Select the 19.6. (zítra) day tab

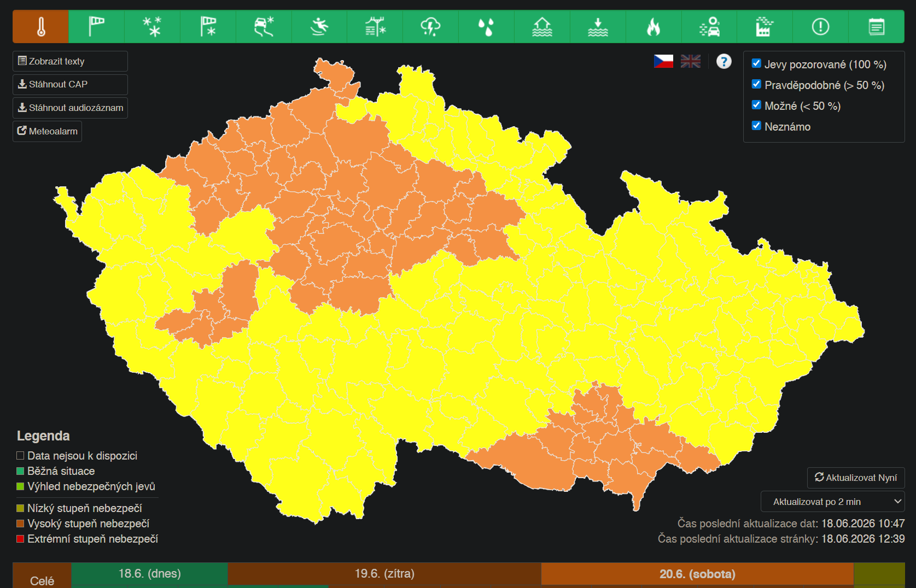point(384,574)
